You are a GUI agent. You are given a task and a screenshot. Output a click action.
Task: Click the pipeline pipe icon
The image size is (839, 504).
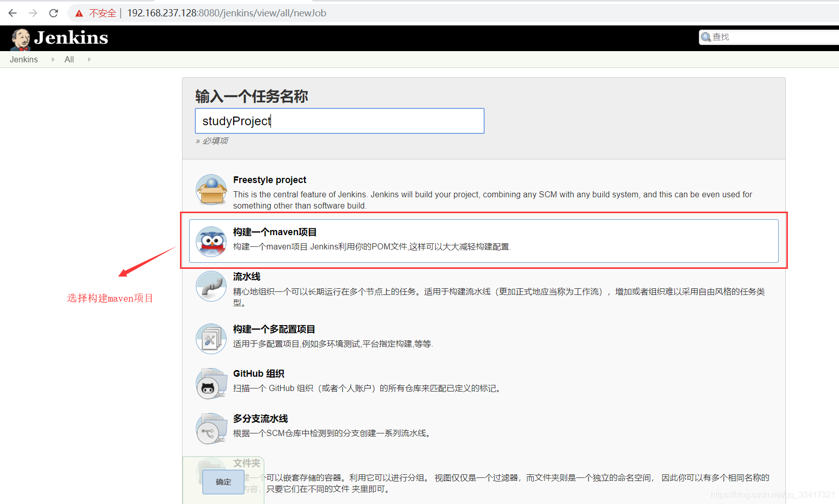211,286
